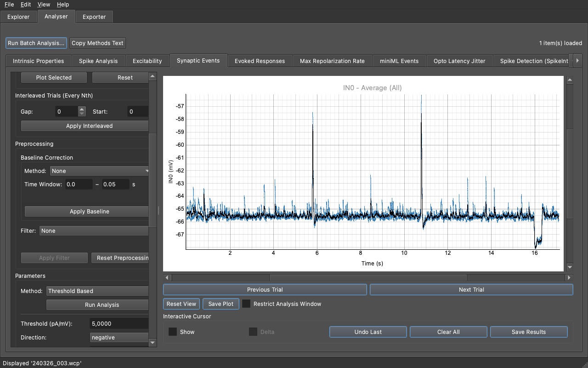Open the Edit menu
Screen dimensions: 588x368
26,5
